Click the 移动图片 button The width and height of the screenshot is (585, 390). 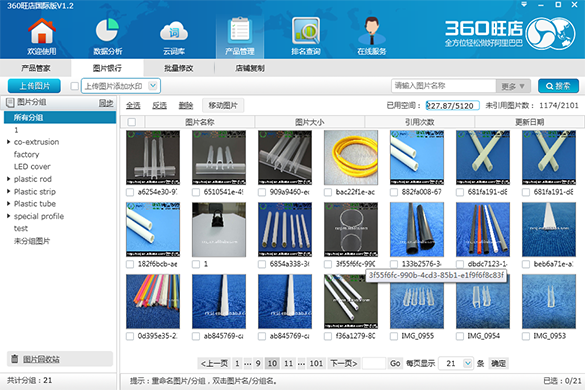pos(223,106)
